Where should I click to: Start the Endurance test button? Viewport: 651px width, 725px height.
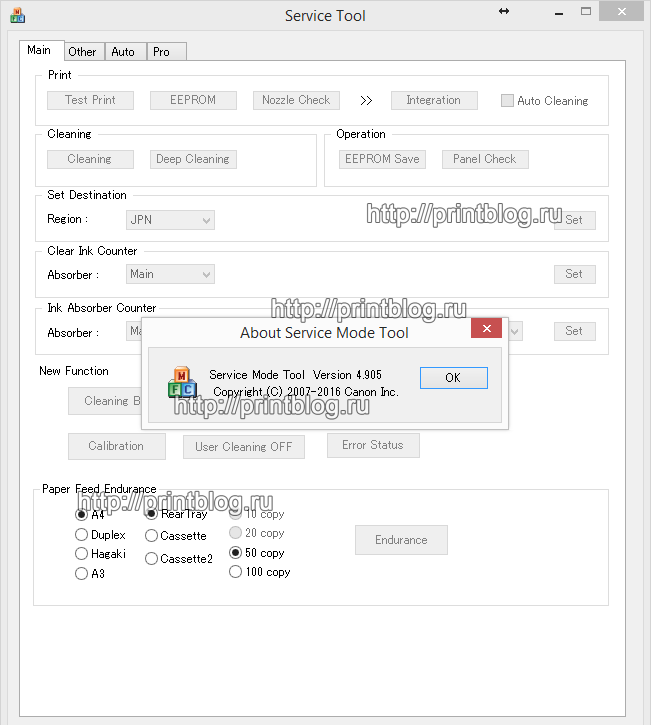tap(401, 540)
